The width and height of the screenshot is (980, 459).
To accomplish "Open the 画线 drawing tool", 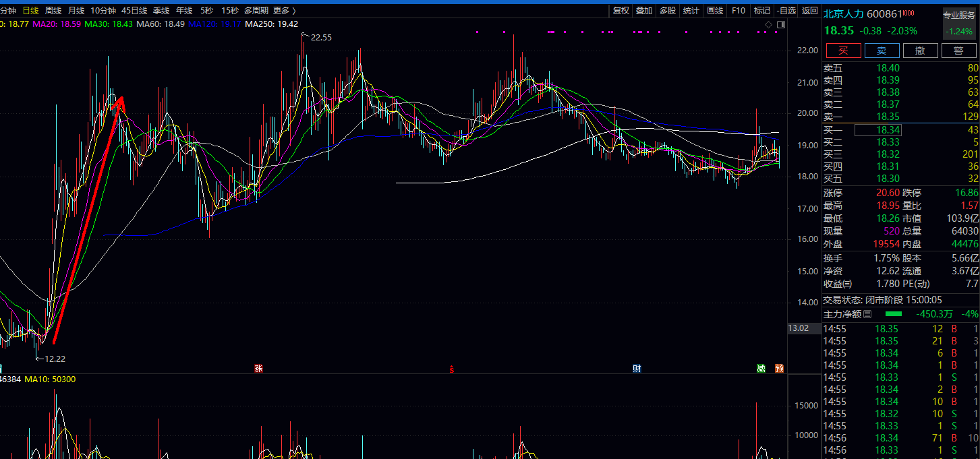I will coord(715,11).
